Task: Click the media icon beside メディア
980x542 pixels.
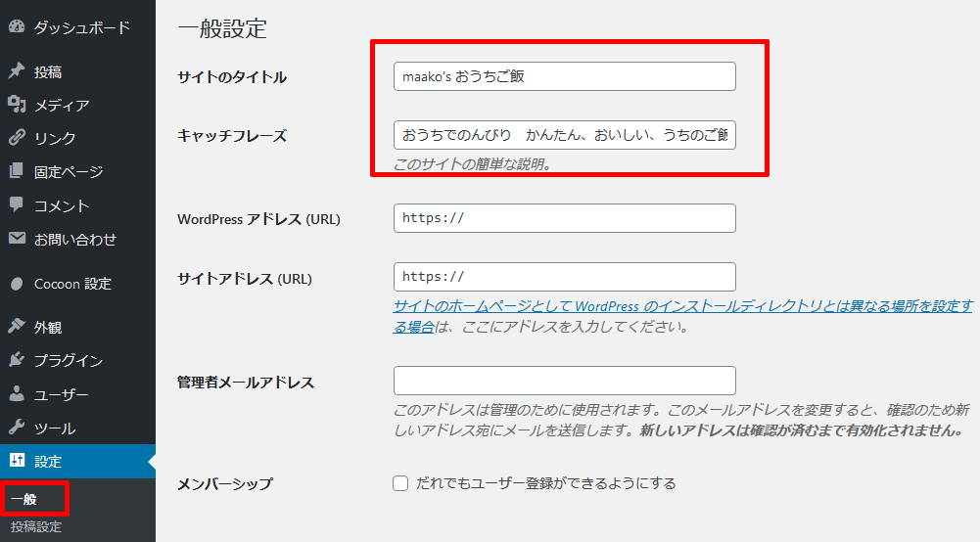Action: pyautogui.click(x=17, y=105)
